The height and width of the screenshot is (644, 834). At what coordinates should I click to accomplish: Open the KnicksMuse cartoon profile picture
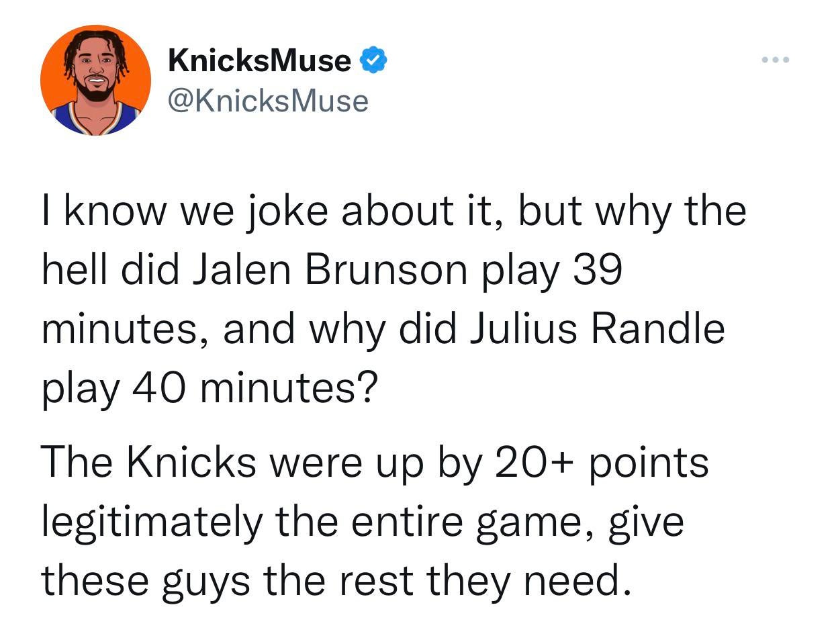(x=95, y=80)
